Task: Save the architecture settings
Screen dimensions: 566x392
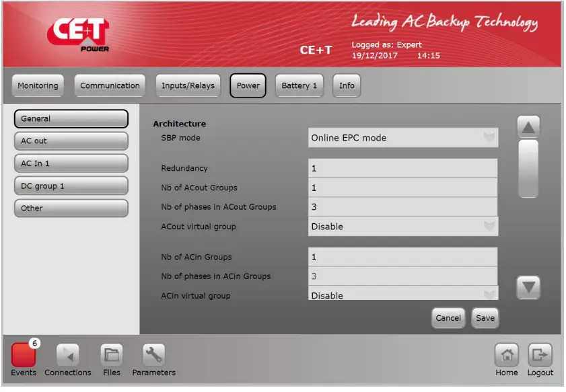Action: (x=485, y=317)
